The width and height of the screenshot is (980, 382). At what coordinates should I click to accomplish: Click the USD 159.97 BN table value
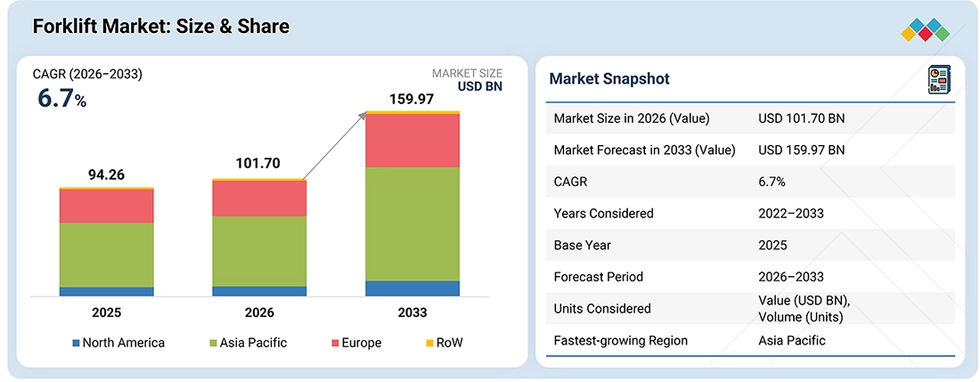tap(802, 150)
